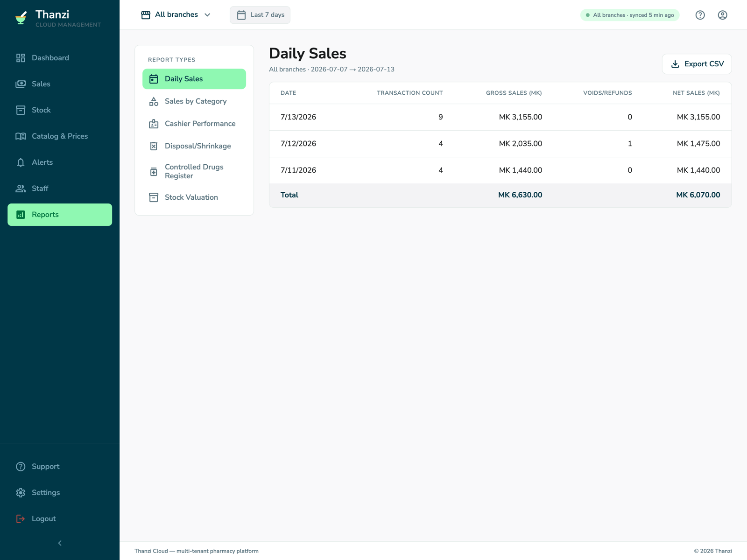Open Settings from the sidebar
Viewport: 747px width, 560px height.
[x=60, y=493]
